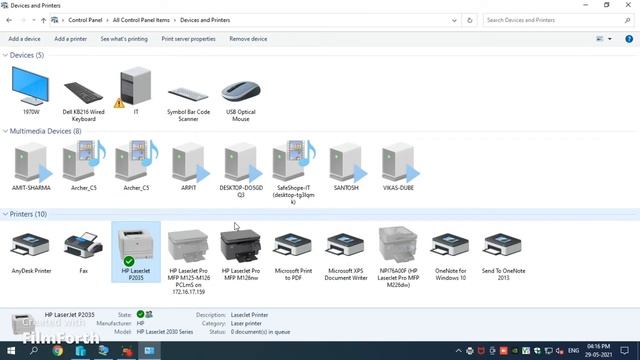This screenshot has height=360, width=640.
Task: Click the Windows Start button
Action: coord(11,351)
